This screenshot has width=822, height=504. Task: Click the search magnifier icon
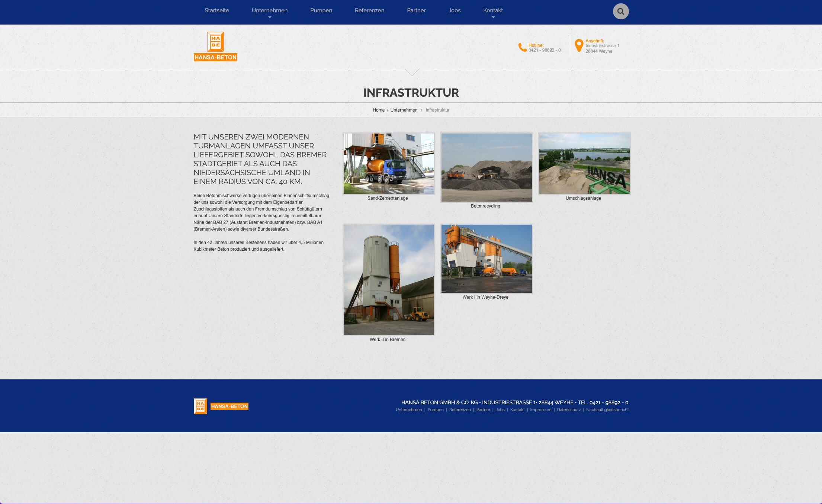click(620, 11)
